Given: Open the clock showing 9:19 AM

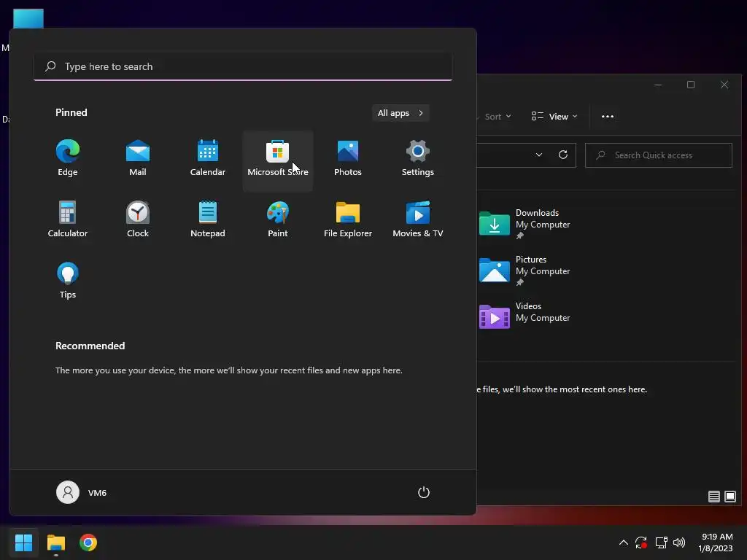Looking at the screenshot, I should tap(716, 542).
